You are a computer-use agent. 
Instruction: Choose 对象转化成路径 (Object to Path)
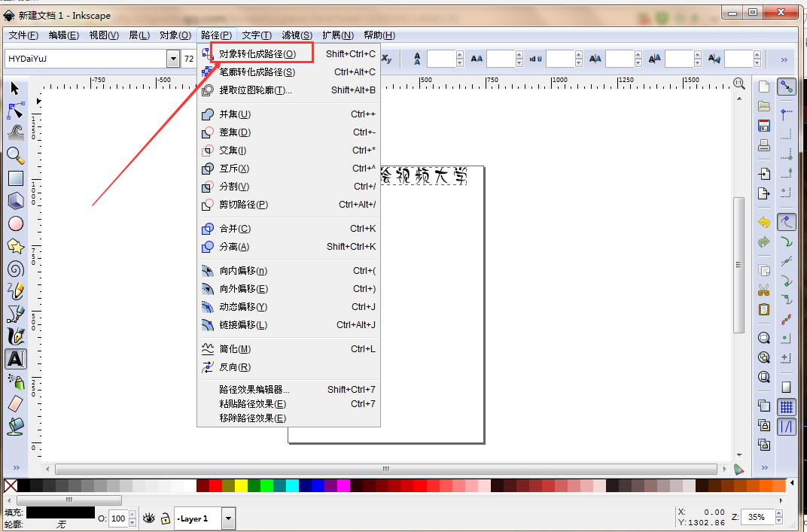[257, 54]
